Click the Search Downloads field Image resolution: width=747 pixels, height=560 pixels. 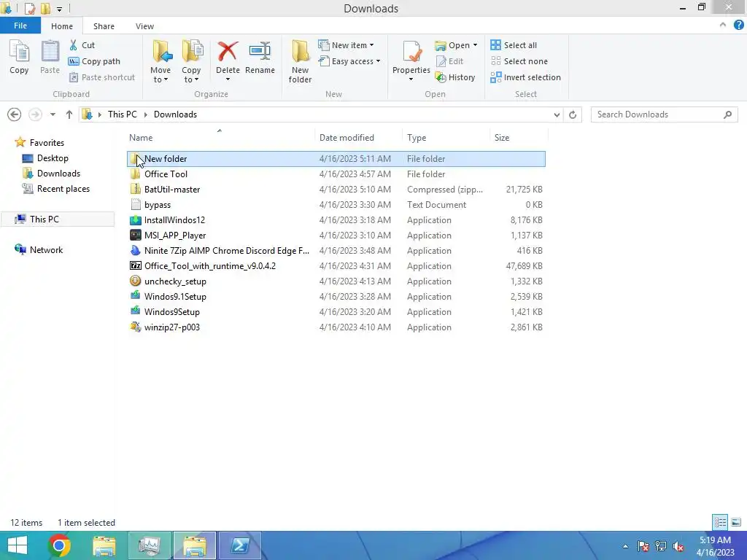click(664, 114)
